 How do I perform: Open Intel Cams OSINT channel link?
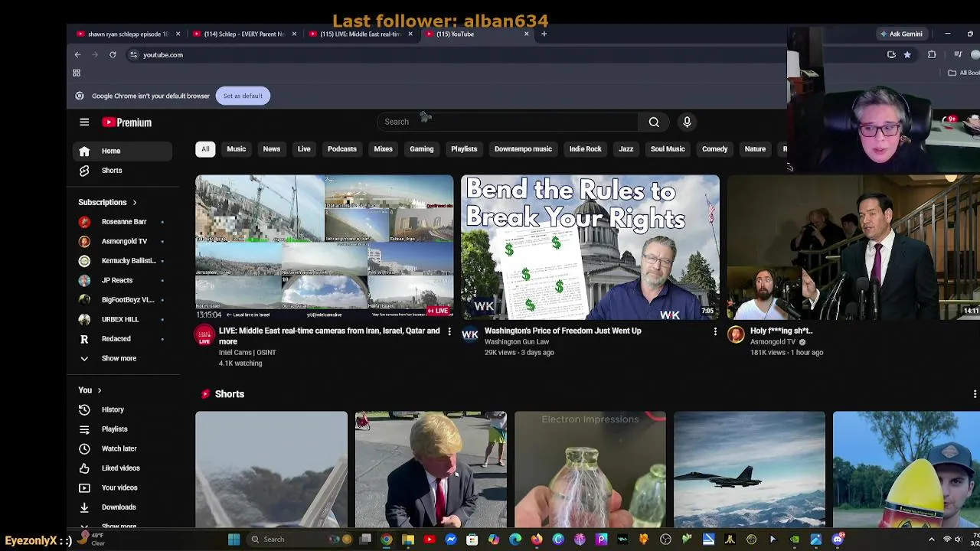(x=247, y=353)
